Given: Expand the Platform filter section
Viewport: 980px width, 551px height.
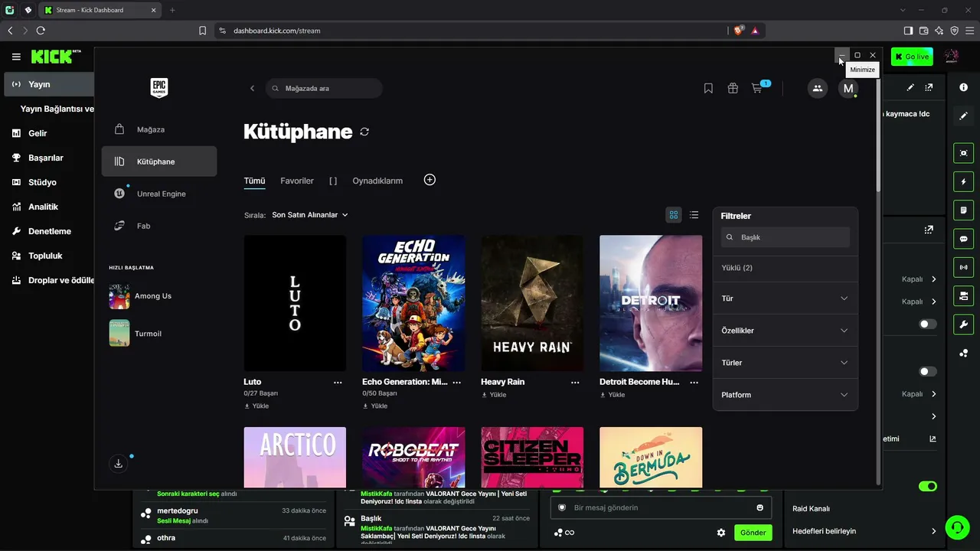Looking at the screenshot, I should coord(785,395).
